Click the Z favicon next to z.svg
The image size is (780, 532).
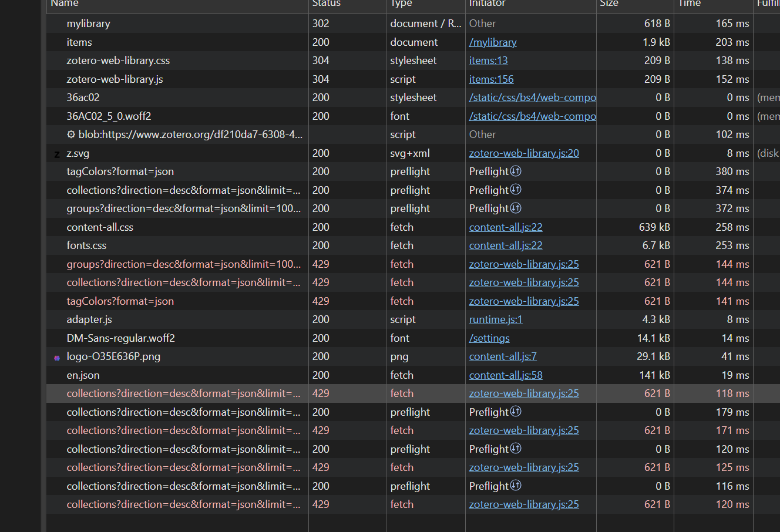(57, 154)
